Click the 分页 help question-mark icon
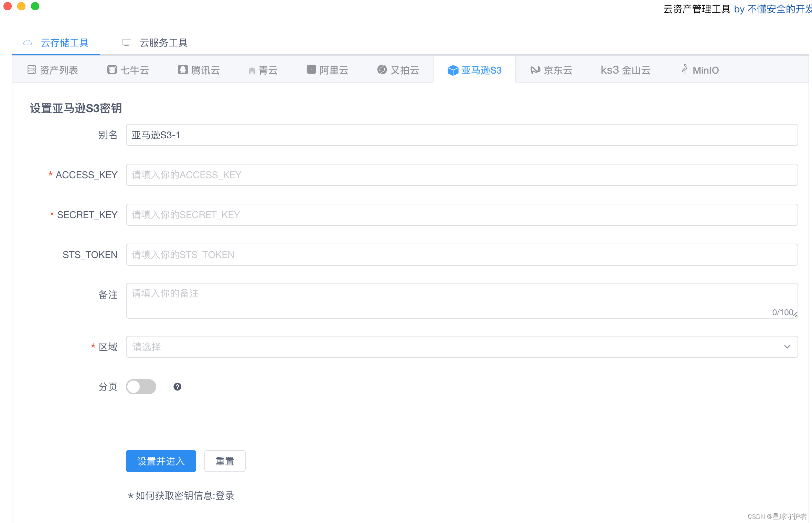Image resolution: width=812 pixels, height=523 pixels. point(177,387)
